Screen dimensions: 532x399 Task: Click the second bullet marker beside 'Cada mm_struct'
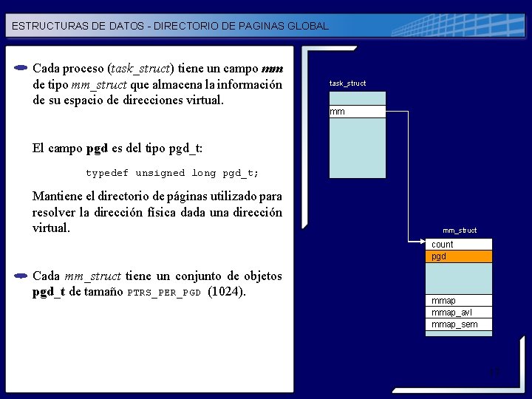21,276
